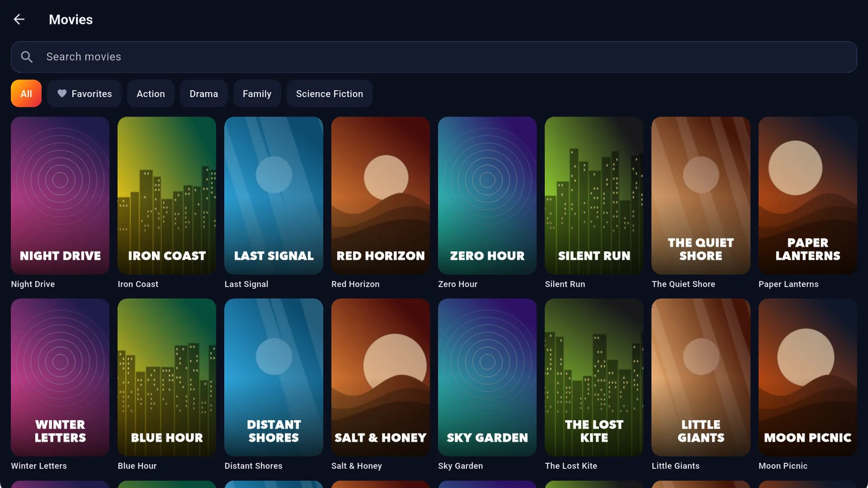The width and height of the screenshot is (868, 488).
Task: Filter by Science Fiction
Action: point(329,94)
